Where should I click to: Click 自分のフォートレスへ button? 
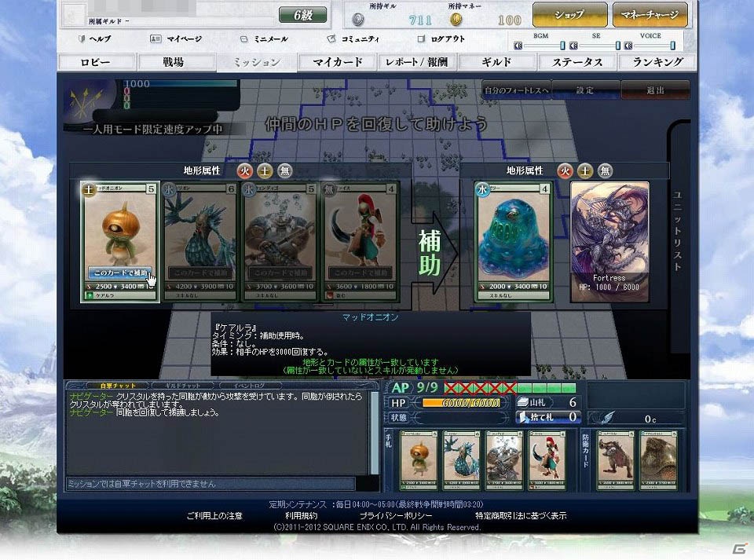[516, 90]
